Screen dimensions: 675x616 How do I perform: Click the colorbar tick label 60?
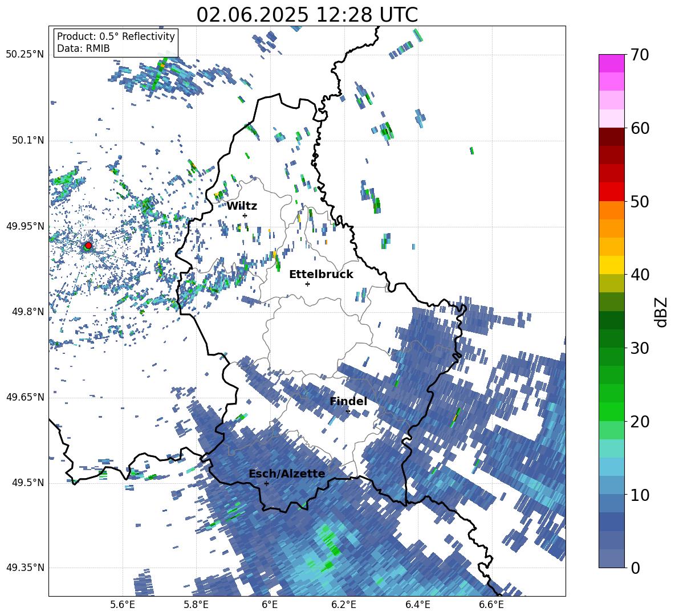click(x=640, y=128)
